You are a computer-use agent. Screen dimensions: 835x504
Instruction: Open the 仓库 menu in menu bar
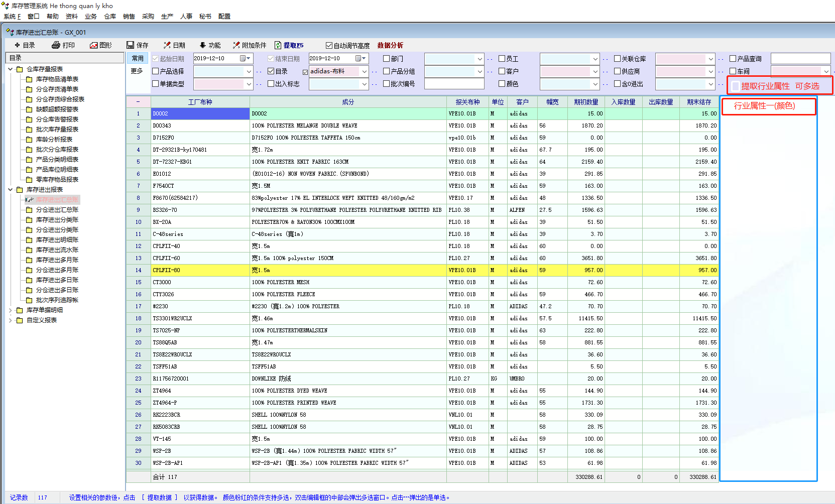click(x=110, y=16)
